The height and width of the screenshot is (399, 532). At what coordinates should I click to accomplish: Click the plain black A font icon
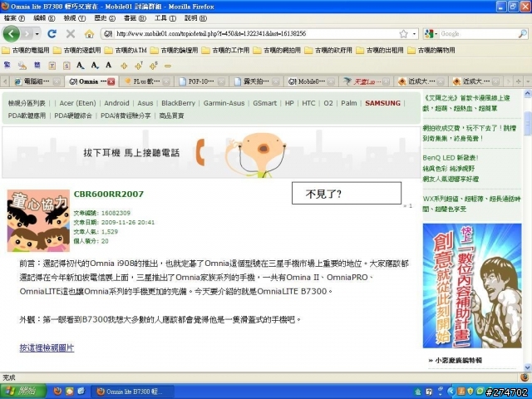coord(109,65)
